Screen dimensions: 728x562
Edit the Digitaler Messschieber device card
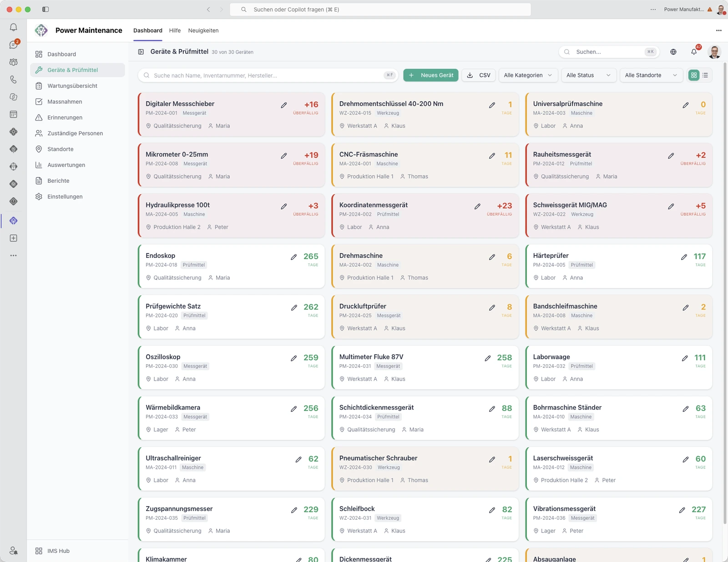point(284,105)
